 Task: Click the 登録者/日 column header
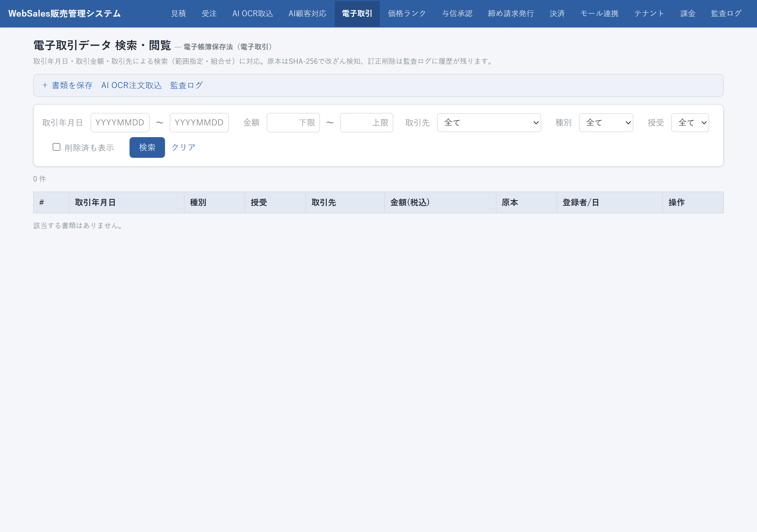coord(610,202)
